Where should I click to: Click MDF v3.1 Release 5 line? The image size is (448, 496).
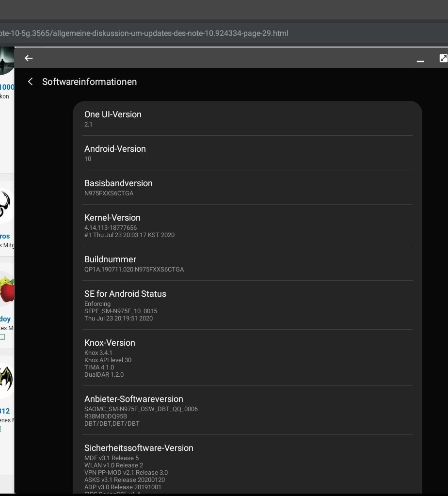click(x=112, y=458)
